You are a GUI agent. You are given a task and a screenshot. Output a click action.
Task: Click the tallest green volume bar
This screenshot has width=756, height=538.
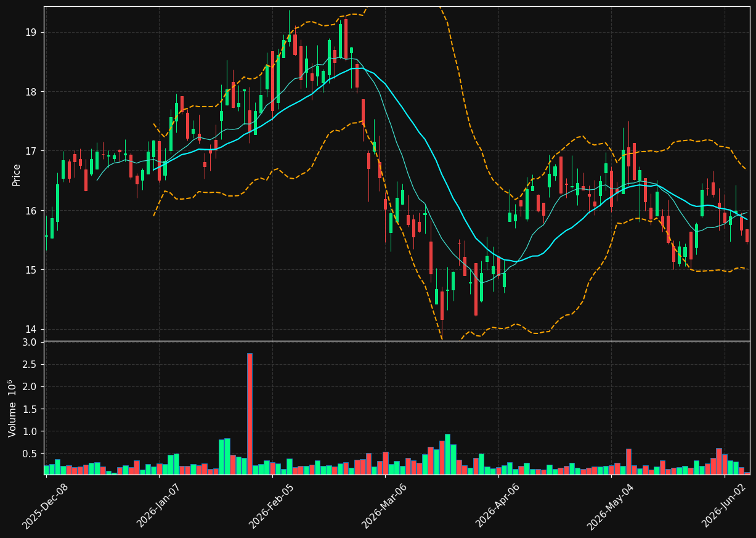447,454
